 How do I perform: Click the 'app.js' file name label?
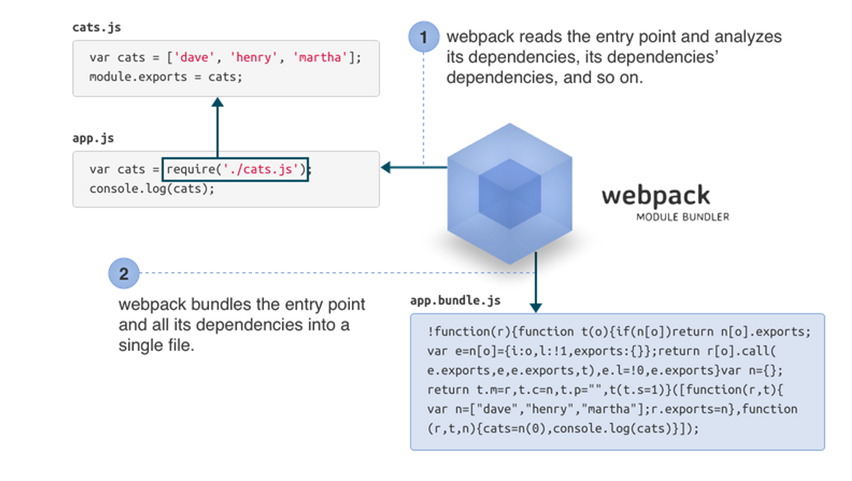click(93, 138)
